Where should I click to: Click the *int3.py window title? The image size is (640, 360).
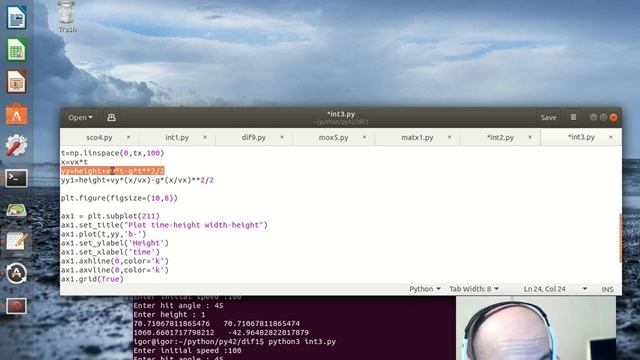(x=341, y=114)
